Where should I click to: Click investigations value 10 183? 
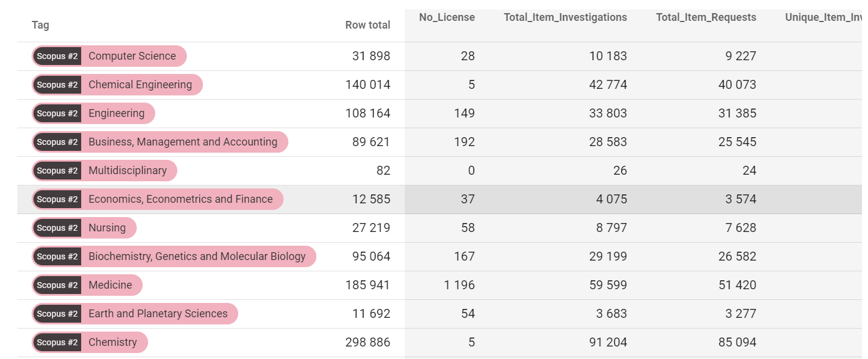[608, 56]
